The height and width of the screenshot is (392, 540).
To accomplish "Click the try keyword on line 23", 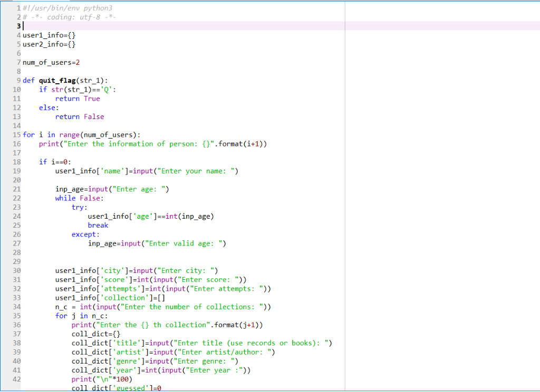I will (78, 207).
